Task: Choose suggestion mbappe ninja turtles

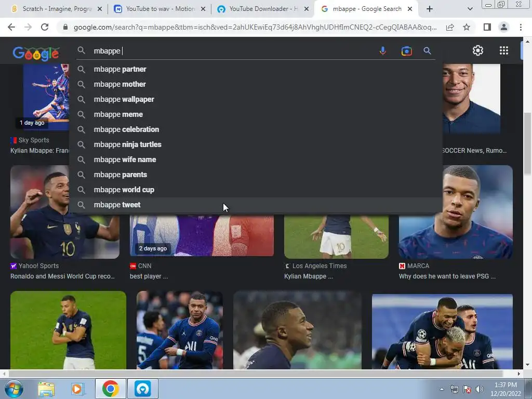Action: click(x=256, y=144)
